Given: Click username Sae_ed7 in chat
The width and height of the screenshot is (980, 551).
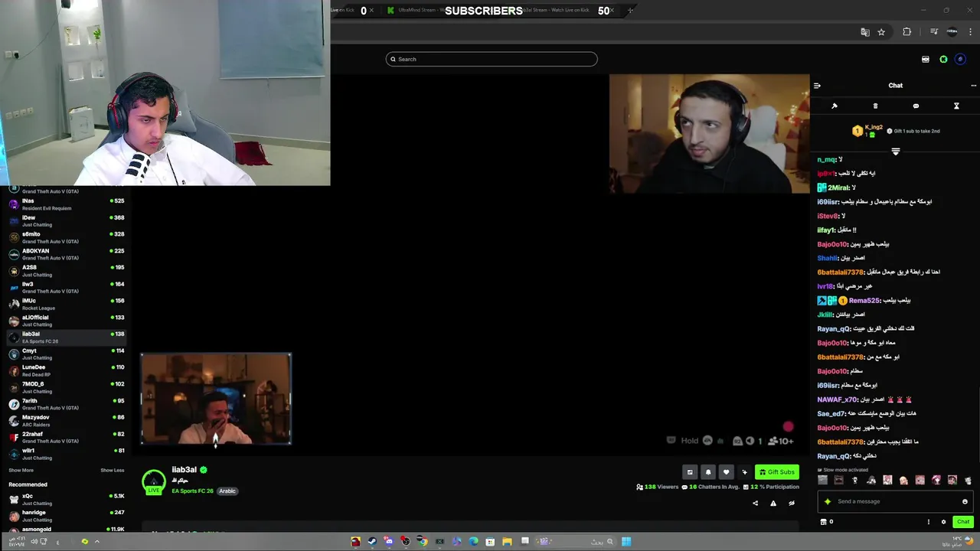Looking at the screenshot, I should tap(831, 414).
